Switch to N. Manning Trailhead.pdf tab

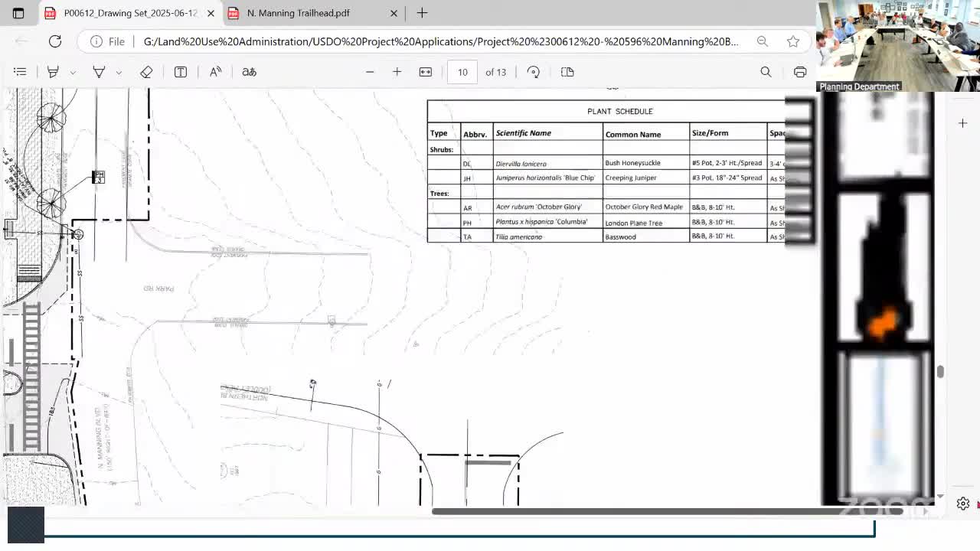coord(299,13)
